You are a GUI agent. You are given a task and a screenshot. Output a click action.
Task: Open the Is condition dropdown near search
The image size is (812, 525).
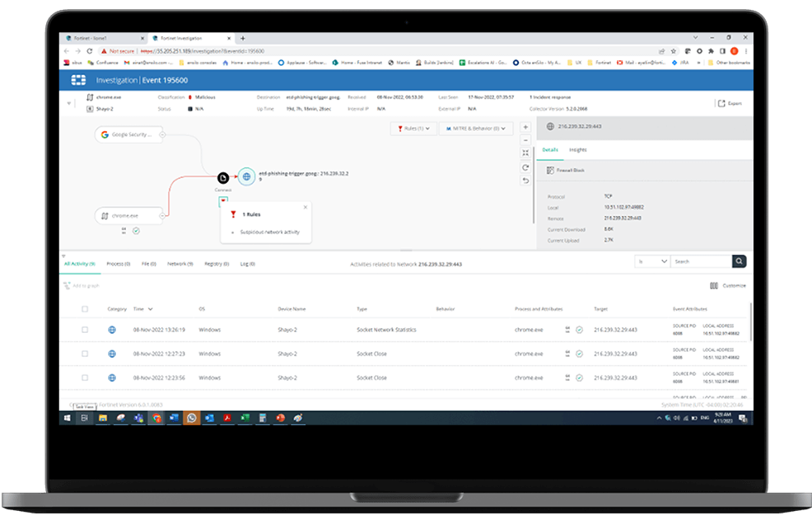click(651, 260)
